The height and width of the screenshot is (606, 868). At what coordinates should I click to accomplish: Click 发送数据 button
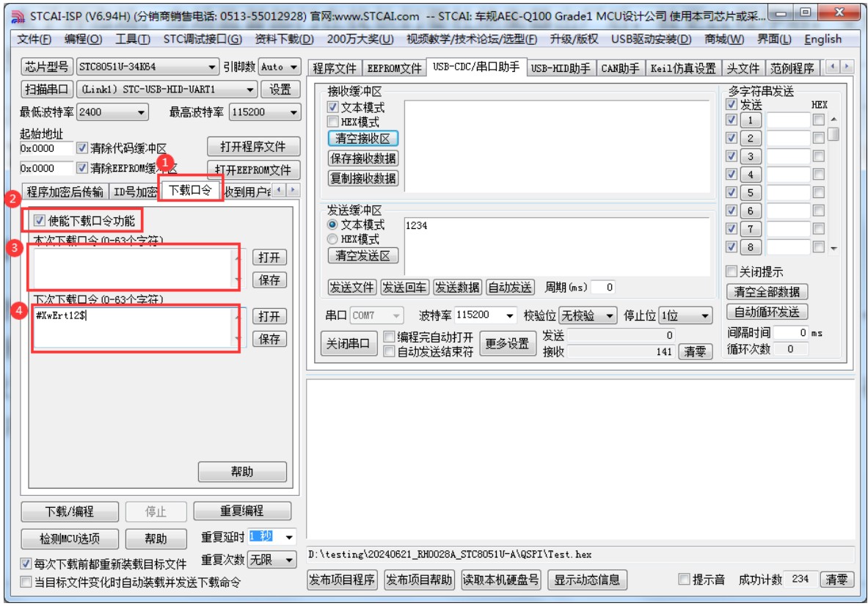pos(457,288)
